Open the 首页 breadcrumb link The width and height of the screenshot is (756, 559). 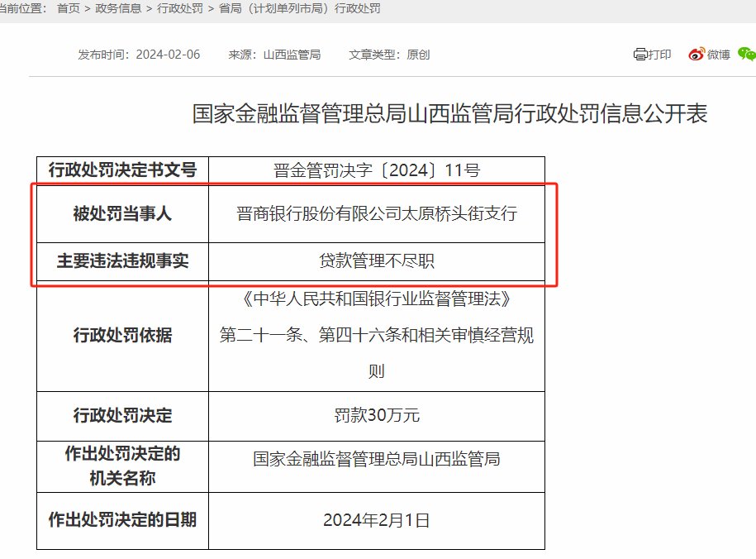68,8
